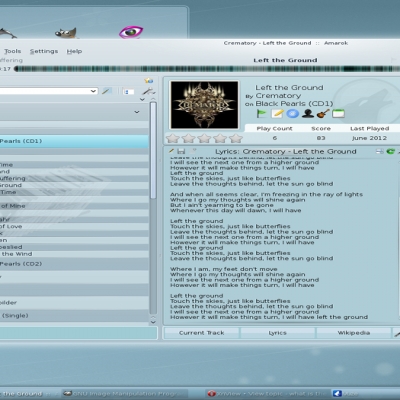Switch to the Current Track applet tab

coord(202,333)
